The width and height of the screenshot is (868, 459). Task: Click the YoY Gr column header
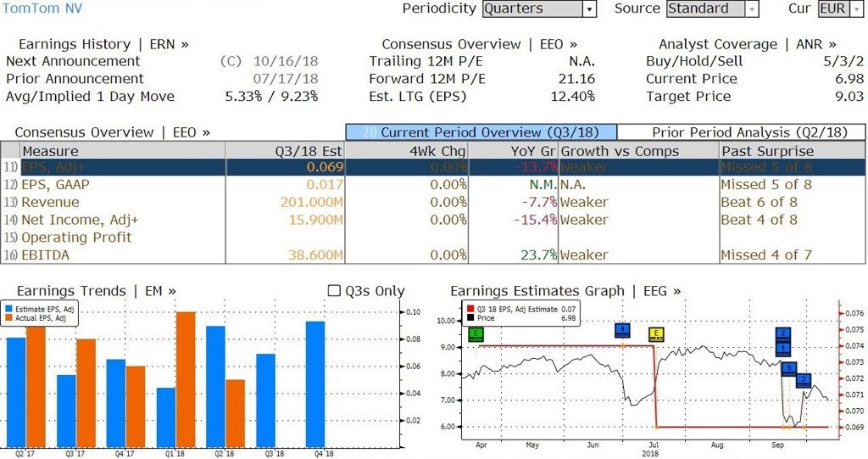coord(514,151)
